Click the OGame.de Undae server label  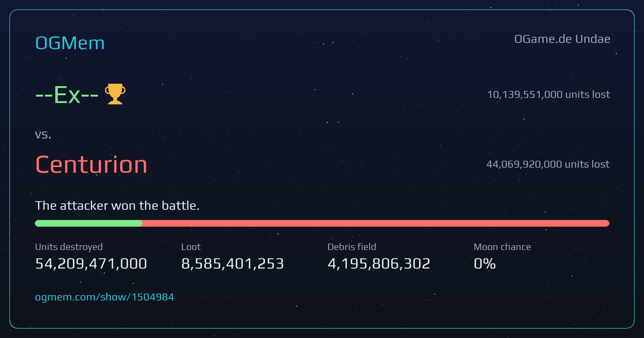(562, 39)
